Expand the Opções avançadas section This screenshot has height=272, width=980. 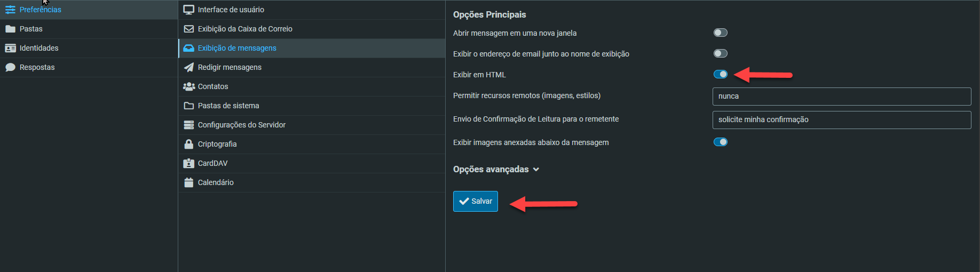pos(496,170)
